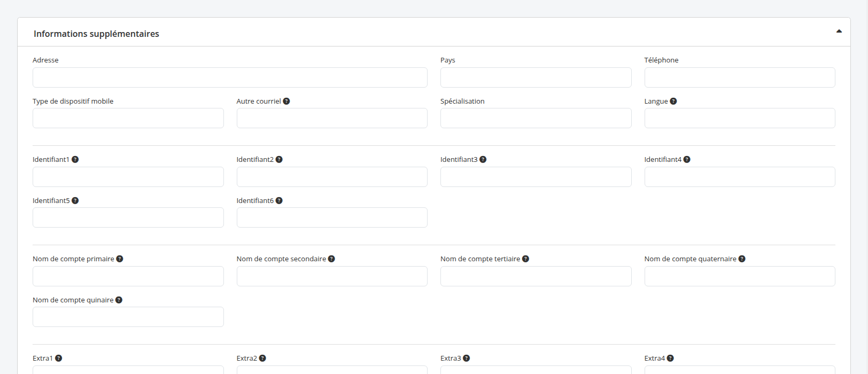Click the Nom de compte quinaire help icon
Image resolution: width=868 pixels, height=374 pixels.
(x=119, y=300)
